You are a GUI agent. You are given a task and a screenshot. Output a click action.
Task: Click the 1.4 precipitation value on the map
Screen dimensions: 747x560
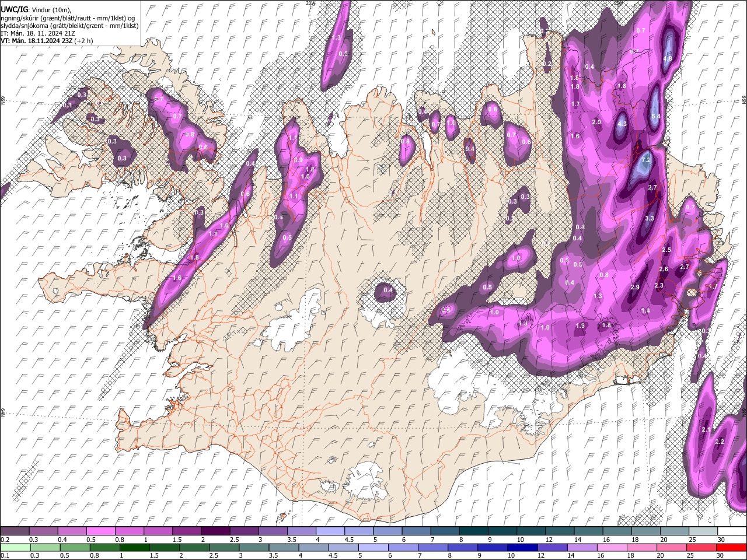click(x=645, y=311)
